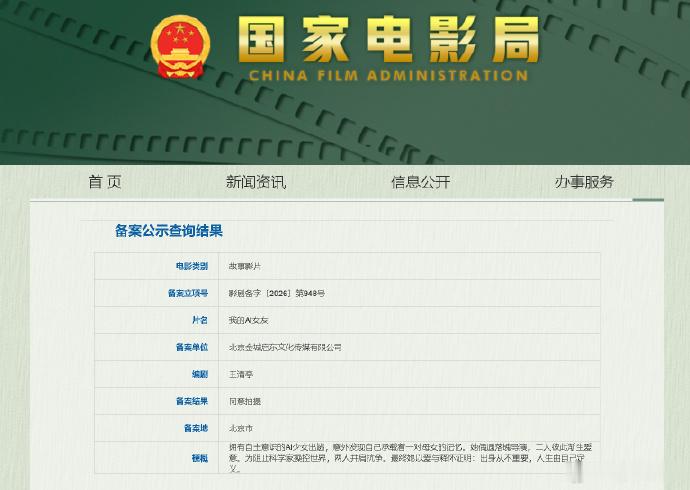690x490 pixels.
Task: Click the synopsis paragraph in 梗概 row
Action: (410, 458)
